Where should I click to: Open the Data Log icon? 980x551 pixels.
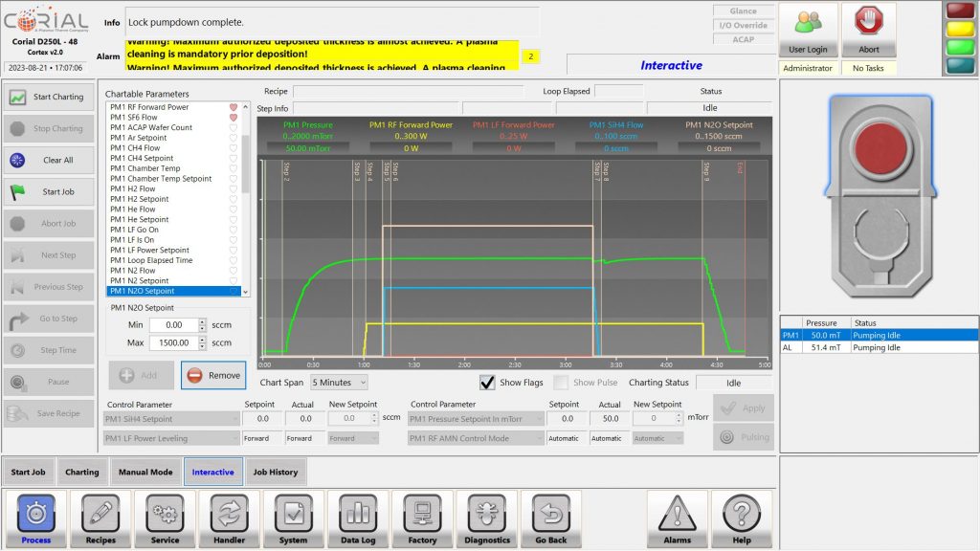358,518
